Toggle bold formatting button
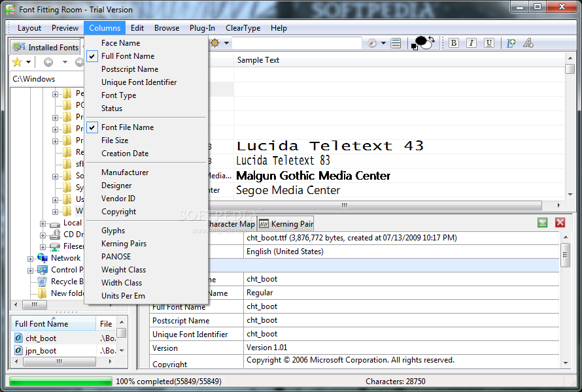This screenshot has height=392, width=582. click(453, 43)
